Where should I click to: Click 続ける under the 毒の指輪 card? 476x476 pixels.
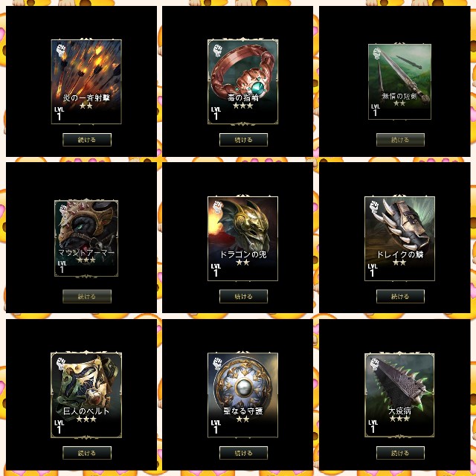pyautogui.click(x=243, y=140)
